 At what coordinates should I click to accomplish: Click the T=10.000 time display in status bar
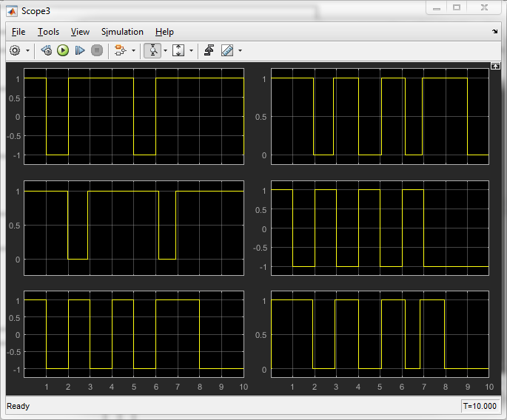pos(480,406)
